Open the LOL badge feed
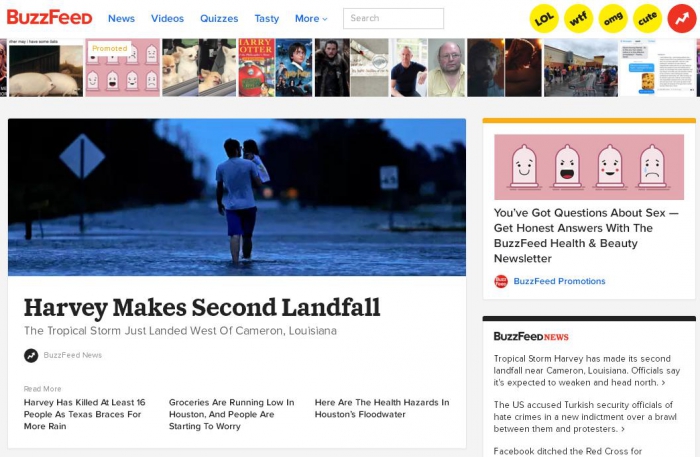The image size is (700, 457). [x=544, y=18]
